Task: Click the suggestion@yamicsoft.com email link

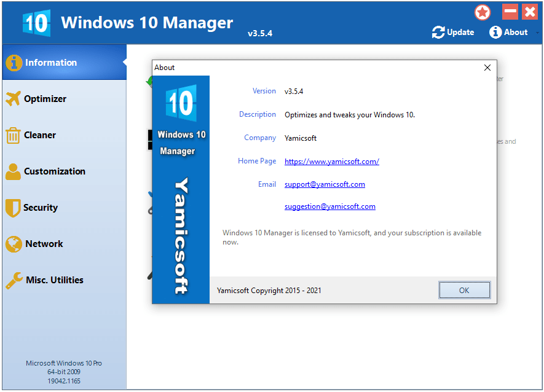Action: [x=330, y=207]
